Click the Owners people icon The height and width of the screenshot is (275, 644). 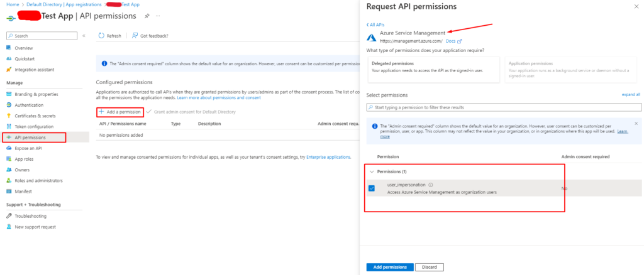[x=9, y=170]
